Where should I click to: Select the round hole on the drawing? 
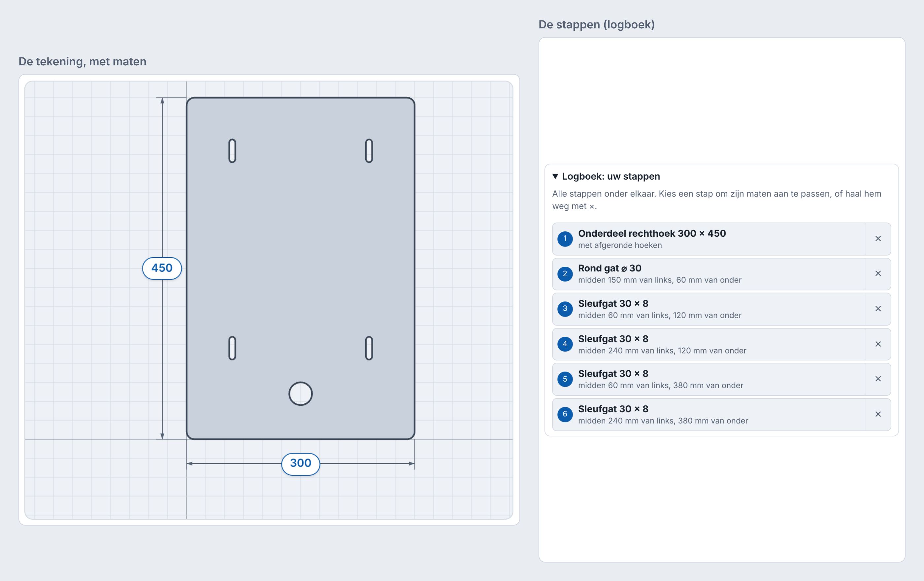300,394
